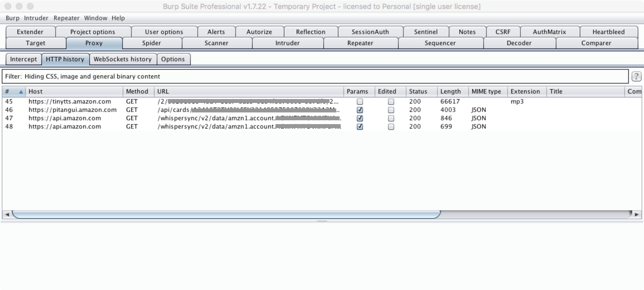Switch to the Repeater tool tab
The height and width of the screenshot is (290, 644).
360,43
